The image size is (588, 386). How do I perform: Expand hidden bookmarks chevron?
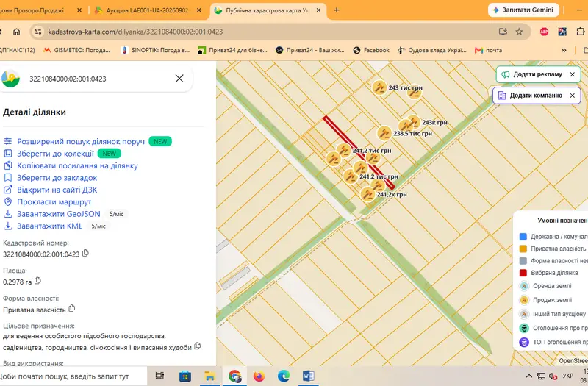[564, 50]
